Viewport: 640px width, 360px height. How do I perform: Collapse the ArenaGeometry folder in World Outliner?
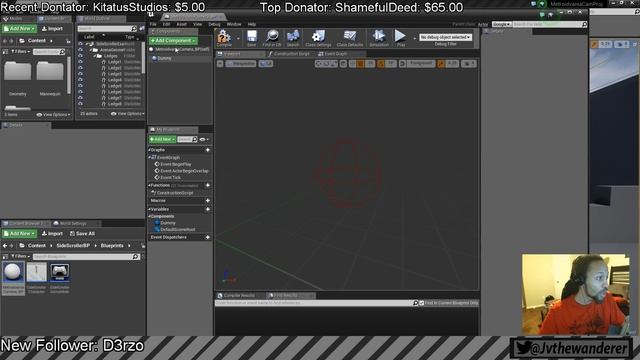[91, 50]
